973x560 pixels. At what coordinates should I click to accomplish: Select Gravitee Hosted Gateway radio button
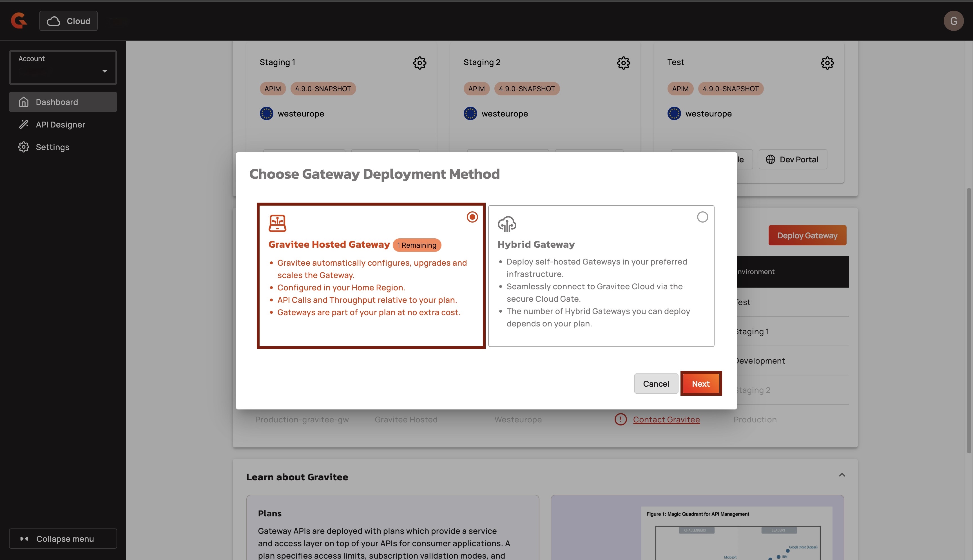click(x=472, y=217)
